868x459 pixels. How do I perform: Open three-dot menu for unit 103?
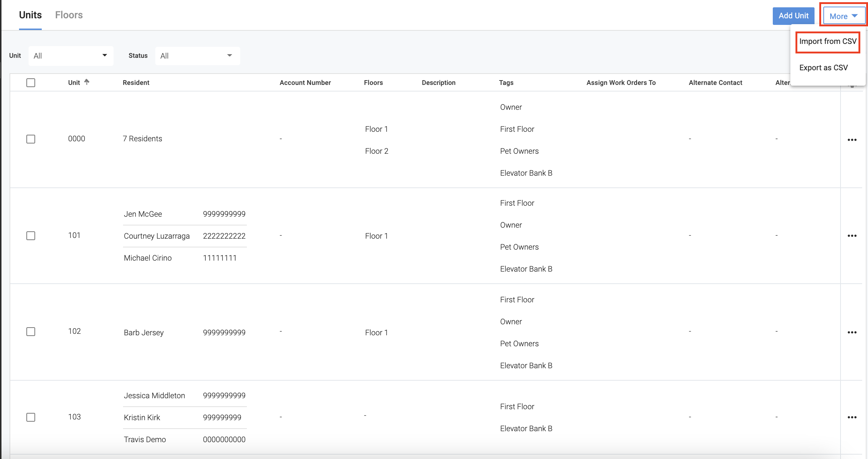852,417
